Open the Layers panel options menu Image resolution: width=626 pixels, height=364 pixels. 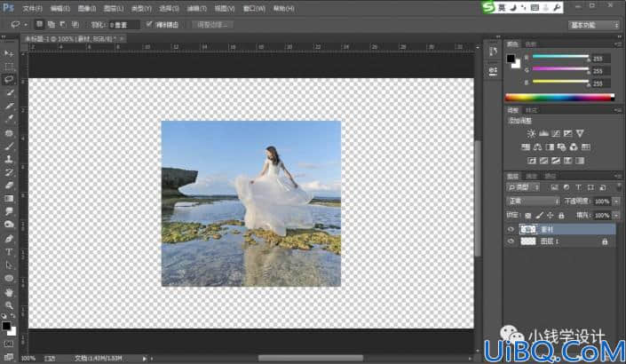coord(618,176)
